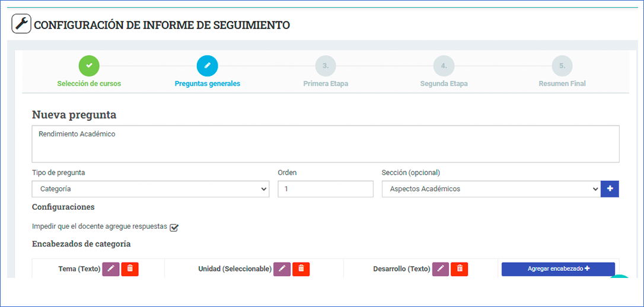Edit the Desarrollo (Texto) header
644x307 pixels.
[441, 269]
